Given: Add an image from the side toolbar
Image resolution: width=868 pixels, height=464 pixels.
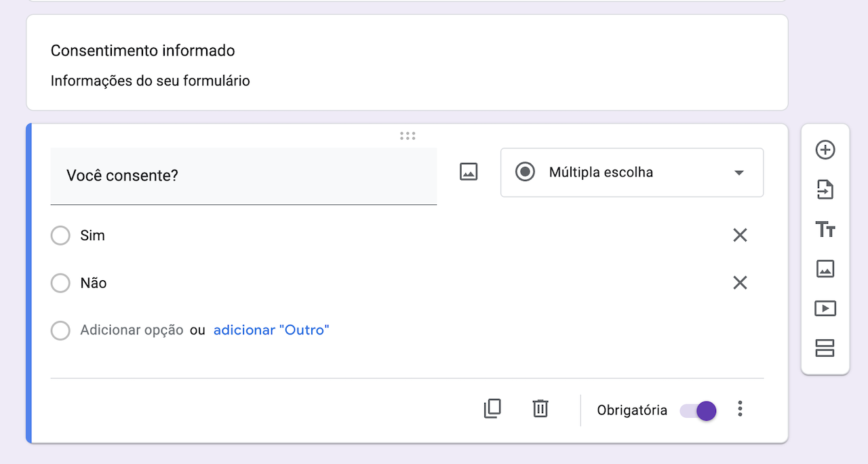Looking at the screenshot, I should [x=825, y=269].
